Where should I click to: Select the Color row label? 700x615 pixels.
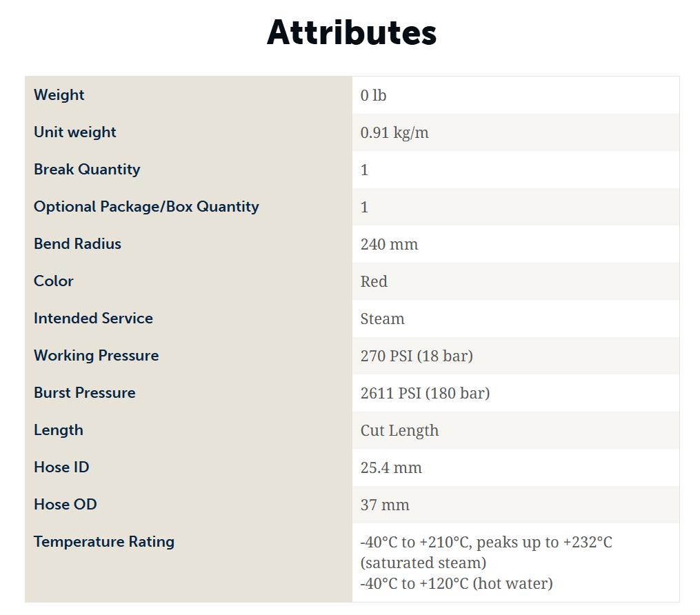point(54,281)
